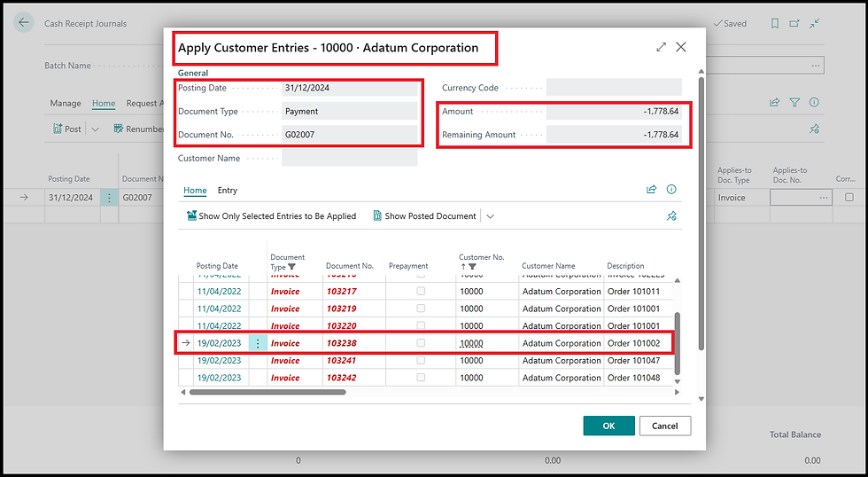
Task: Open the Request tab in the journal
Action: pos(144,103)
